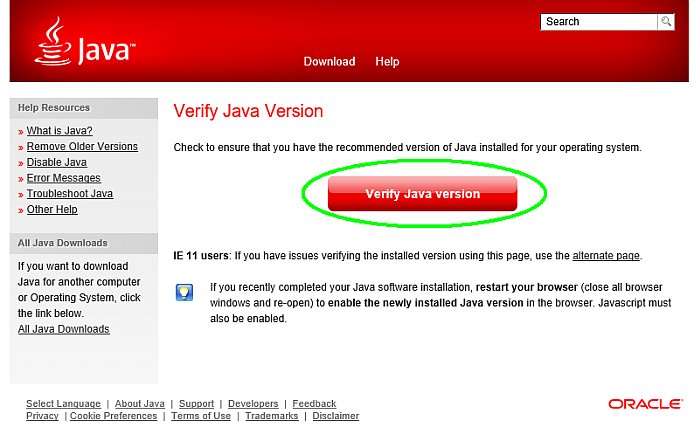Open the Disable Java link

[57, 162]
